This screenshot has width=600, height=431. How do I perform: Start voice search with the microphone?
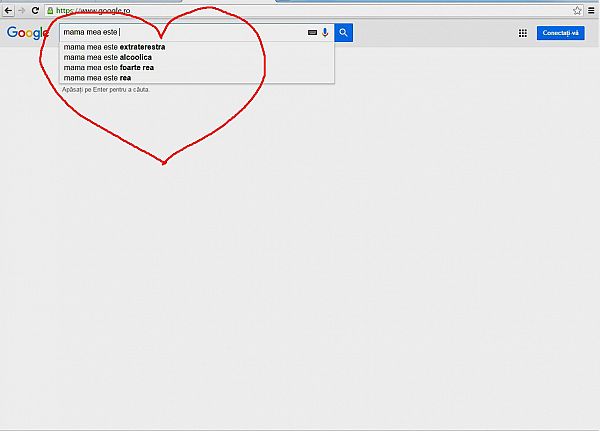click(325, 33)
